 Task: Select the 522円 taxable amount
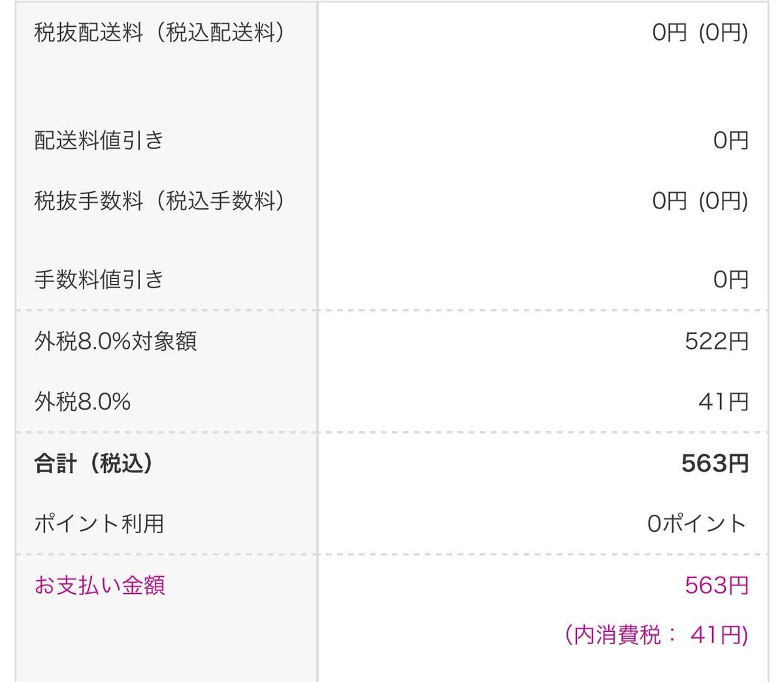pos(717,341)
